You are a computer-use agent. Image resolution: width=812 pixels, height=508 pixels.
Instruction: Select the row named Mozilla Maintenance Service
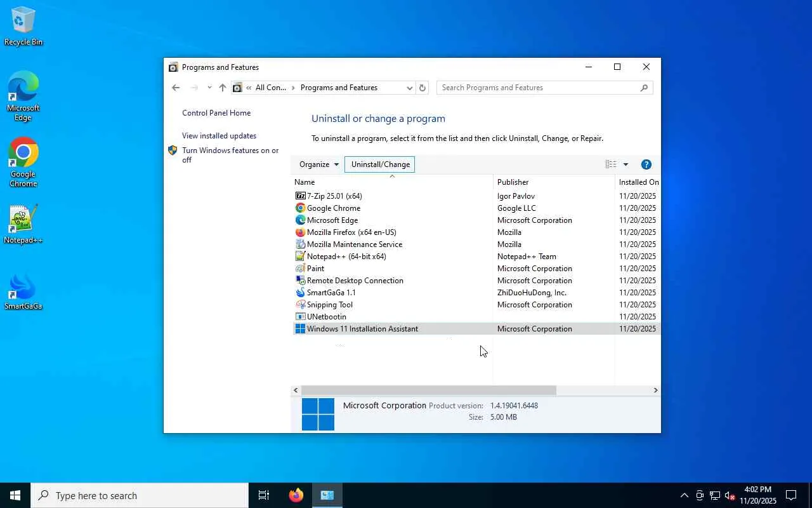(476, 244)
